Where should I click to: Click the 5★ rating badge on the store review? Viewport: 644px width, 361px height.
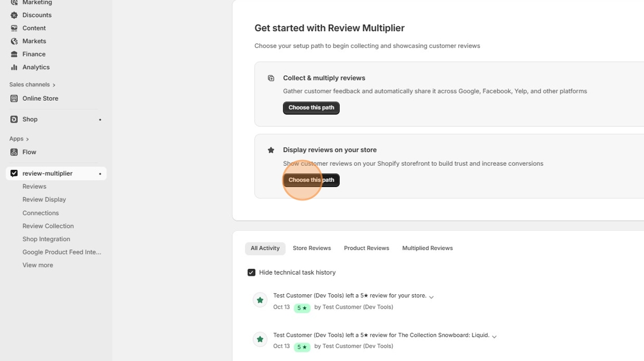pyautogui.click(x=302, y=308)
